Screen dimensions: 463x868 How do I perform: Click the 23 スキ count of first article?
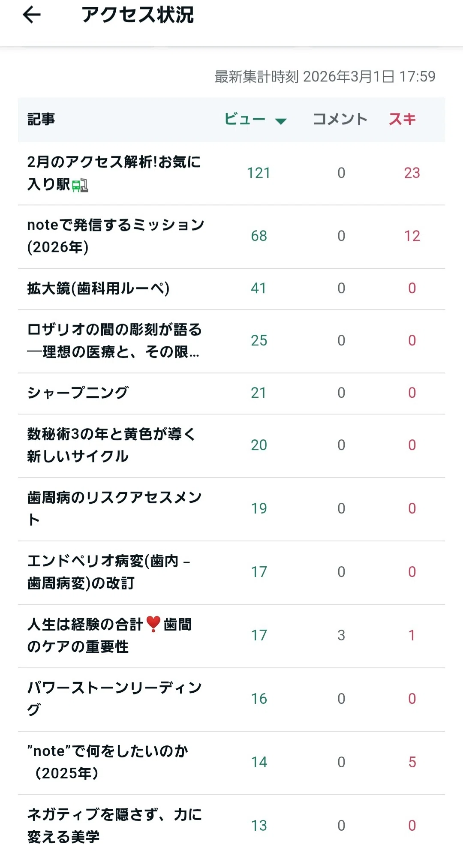412,173
